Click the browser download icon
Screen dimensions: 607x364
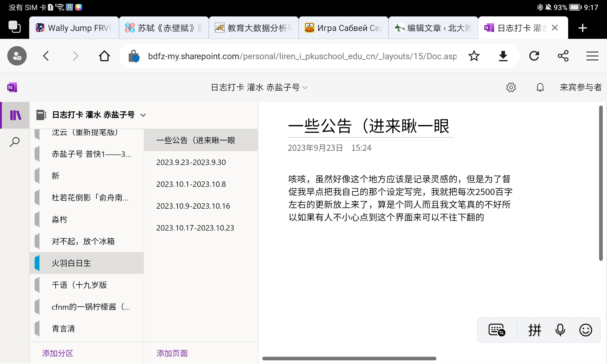tap(503, 56)
